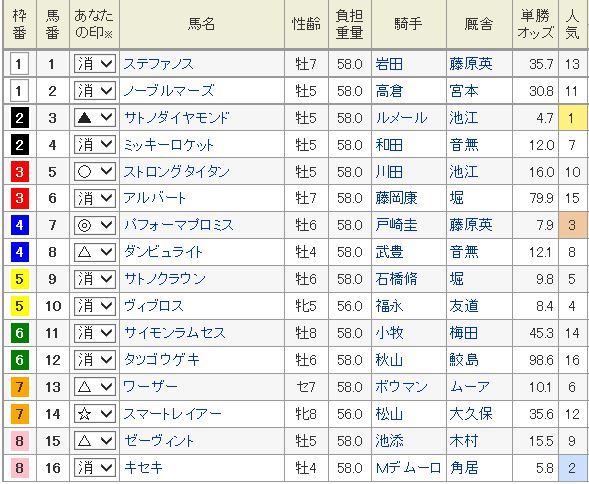Image resolution: width=589 pixels, height=484 pixels.
Task: Open mark dropdown for サトノダイヤモンド
Action: click(94, 118)
